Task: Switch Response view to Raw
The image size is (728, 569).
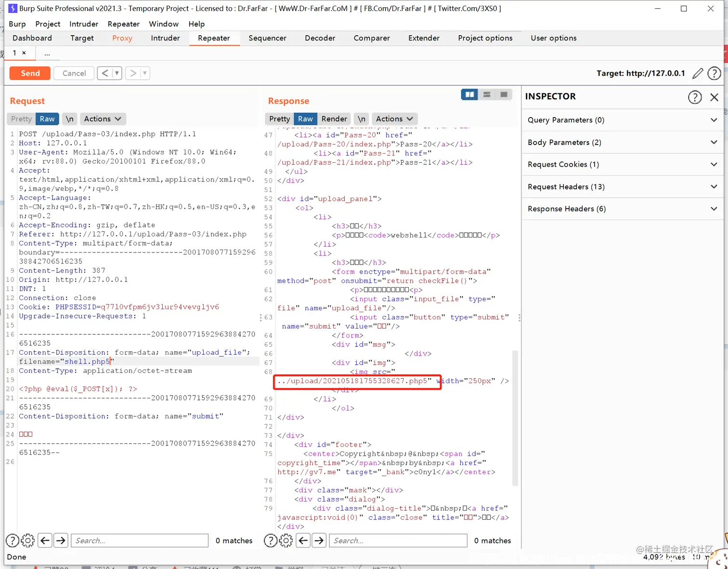Action: point(305,119)
